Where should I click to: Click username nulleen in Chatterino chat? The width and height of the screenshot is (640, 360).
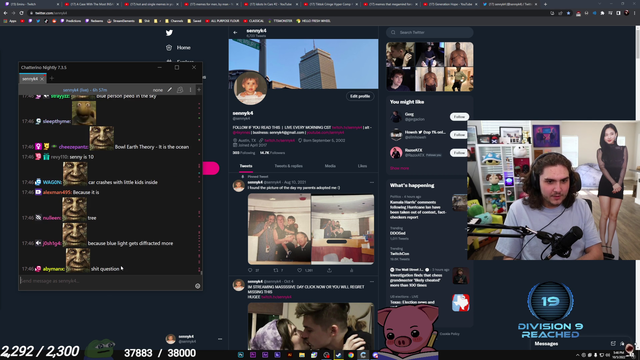click(52, 218)
